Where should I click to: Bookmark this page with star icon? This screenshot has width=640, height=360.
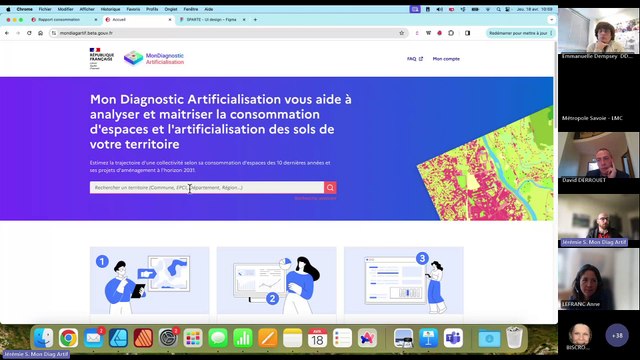tap(402, 33)
